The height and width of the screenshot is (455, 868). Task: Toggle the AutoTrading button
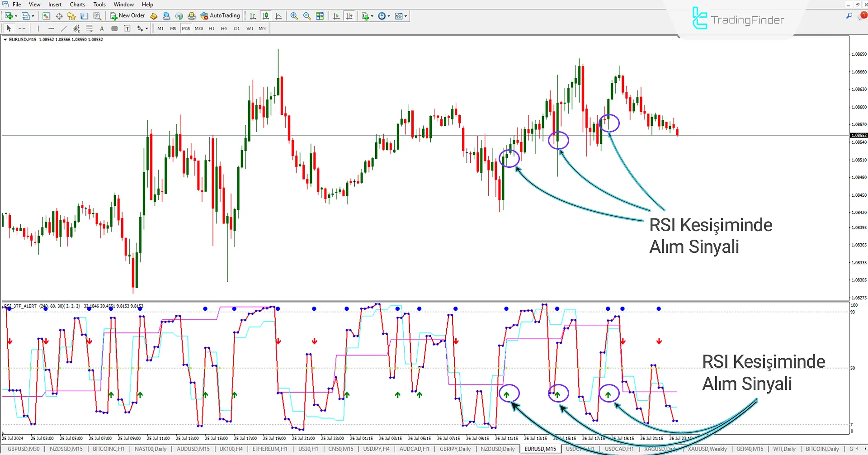coord(220,16)
